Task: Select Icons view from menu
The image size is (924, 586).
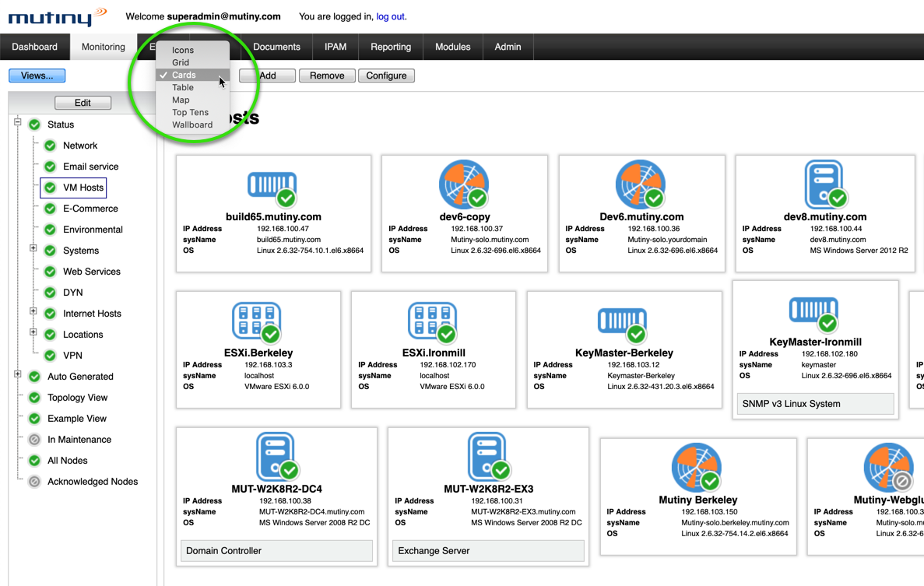Action: click(193, 50)
